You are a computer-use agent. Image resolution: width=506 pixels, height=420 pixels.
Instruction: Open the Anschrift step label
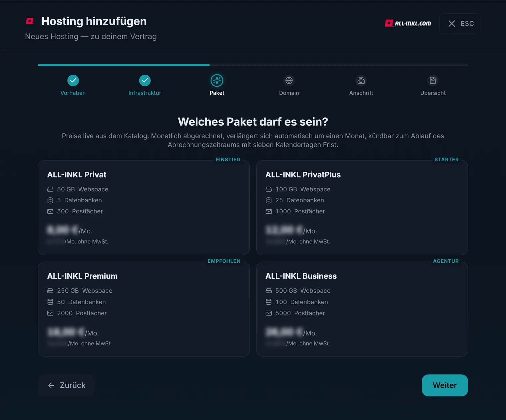tap(361, 93)
